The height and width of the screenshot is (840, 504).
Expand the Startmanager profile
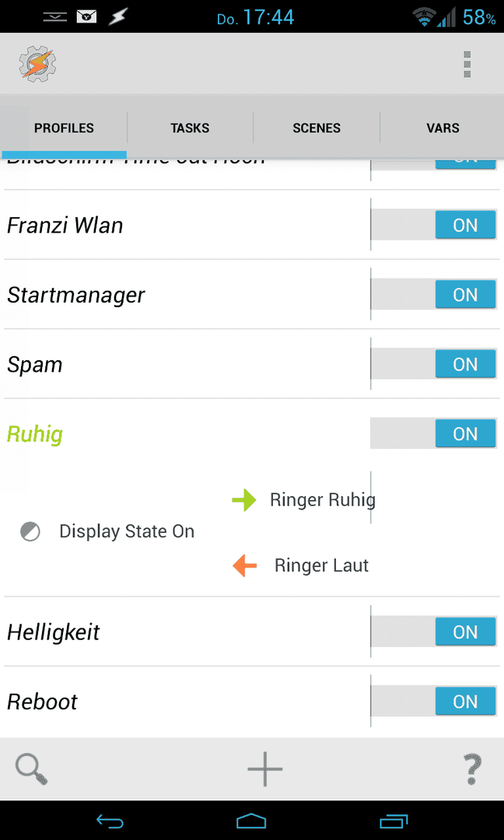click(76, 295)
